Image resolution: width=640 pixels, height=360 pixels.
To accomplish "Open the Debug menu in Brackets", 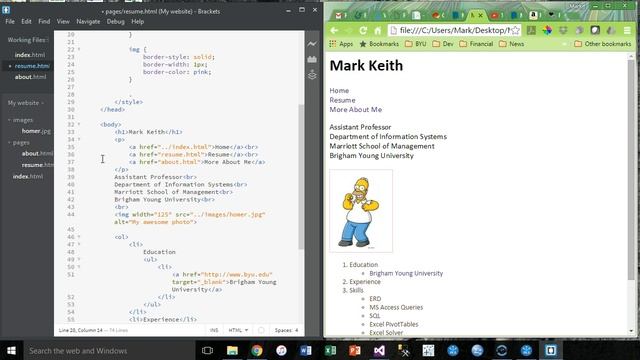I will tap(116, 22).
